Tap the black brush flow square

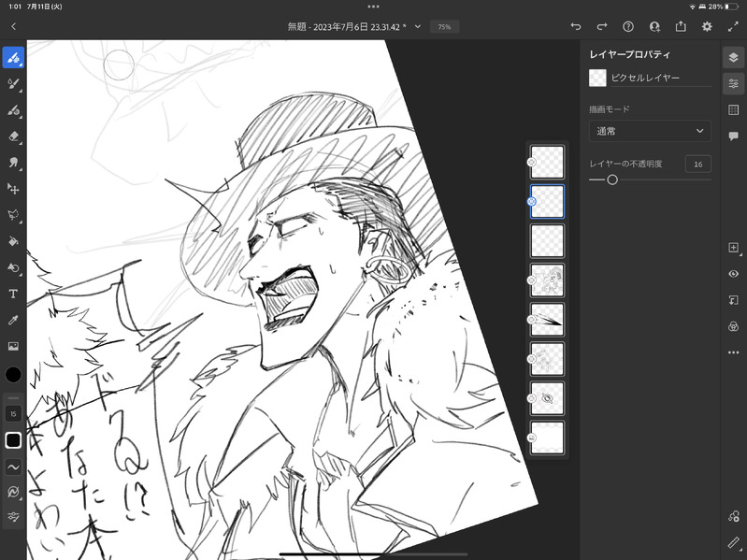[x=13, y=440]
